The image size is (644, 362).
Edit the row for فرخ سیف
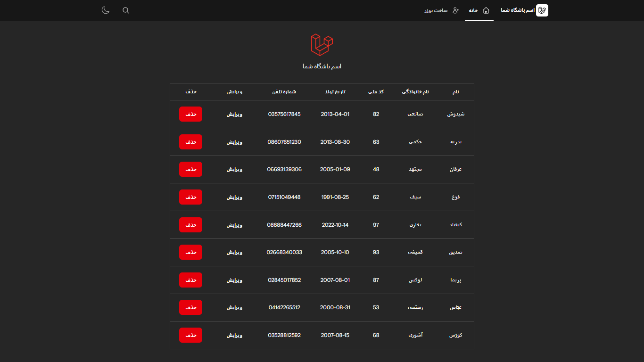(x=234, y=197)
